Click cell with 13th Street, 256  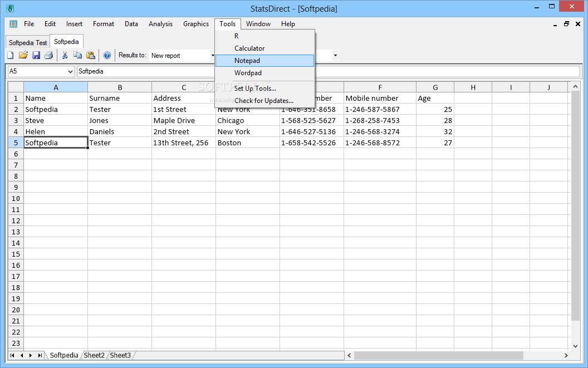(184, 143)
